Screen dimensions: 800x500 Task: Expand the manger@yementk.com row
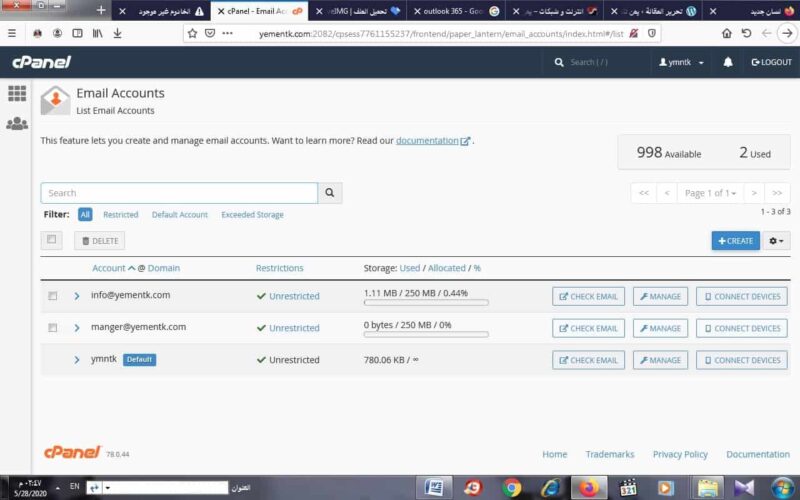[x=77, y=328]
